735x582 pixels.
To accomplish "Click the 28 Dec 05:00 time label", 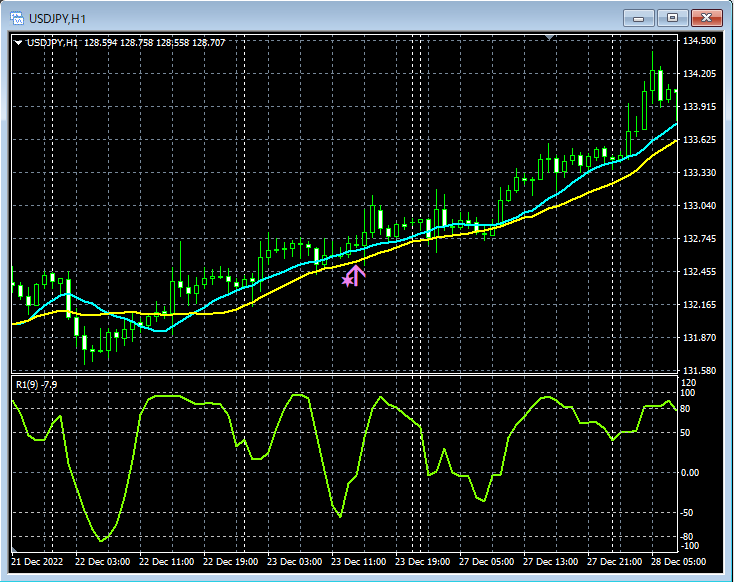I will tap(678, 561).
